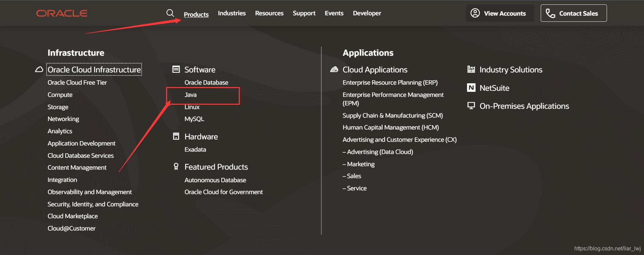Open the MySQL link

[194, 119]
